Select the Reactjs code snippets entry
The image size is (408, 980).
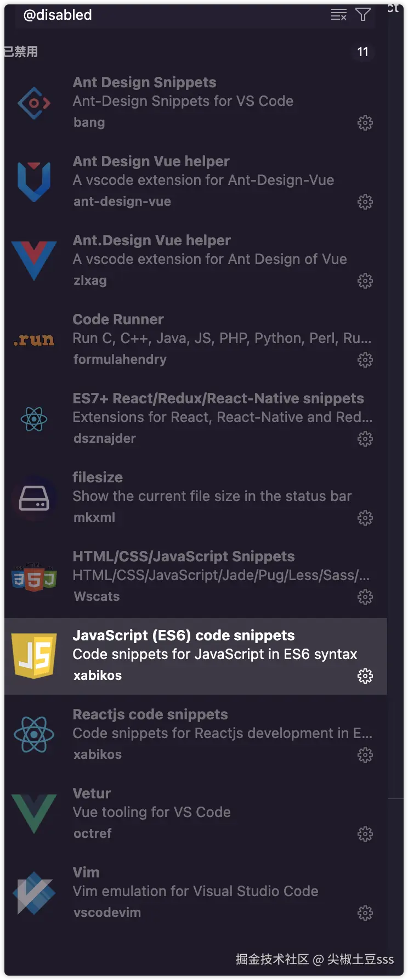click(150, 714)
